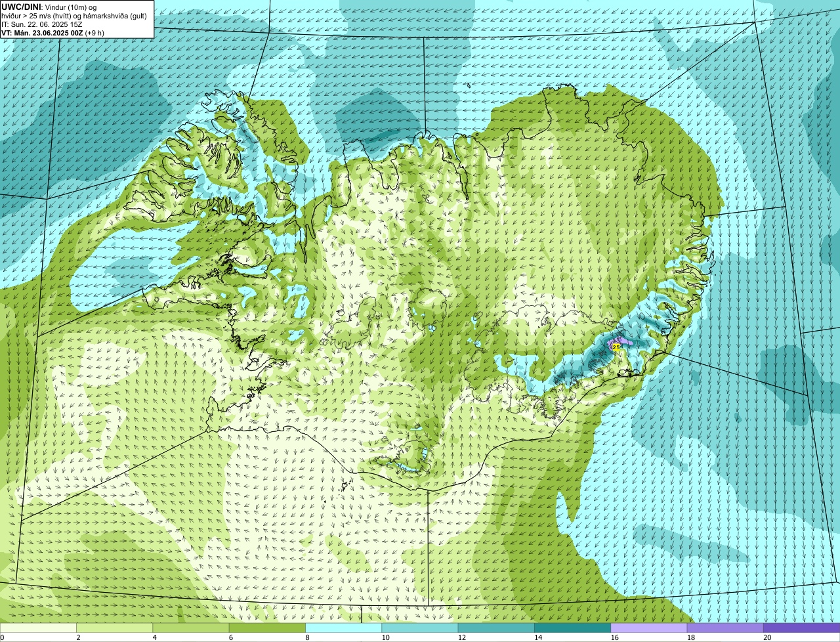This screenshot has height=642, width=840.
Task: Click the 10–12 m/s legend swatch
Action: point(420,628)
